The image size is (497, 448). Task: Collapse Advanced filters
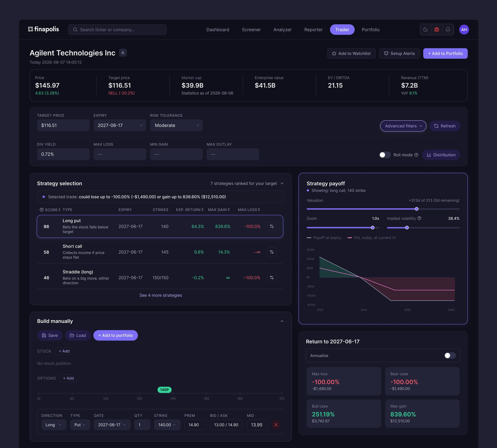click(403, 126)
